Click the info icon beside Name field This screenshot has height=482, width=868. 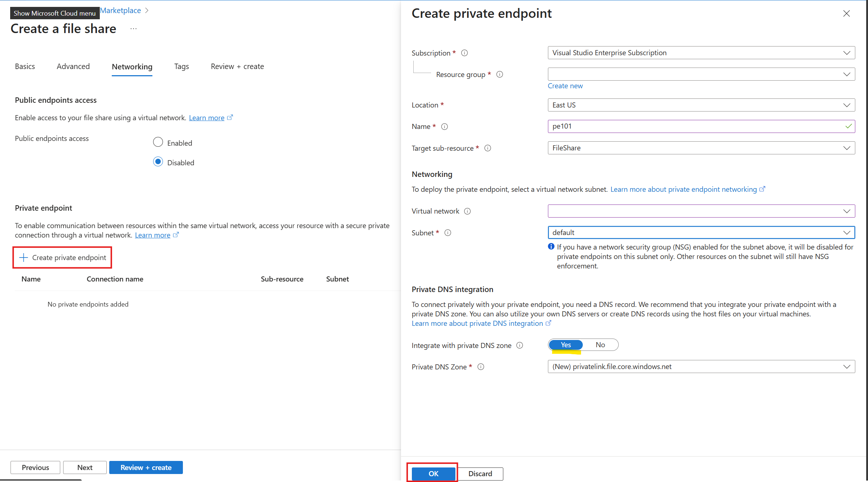tap(445, 126)
